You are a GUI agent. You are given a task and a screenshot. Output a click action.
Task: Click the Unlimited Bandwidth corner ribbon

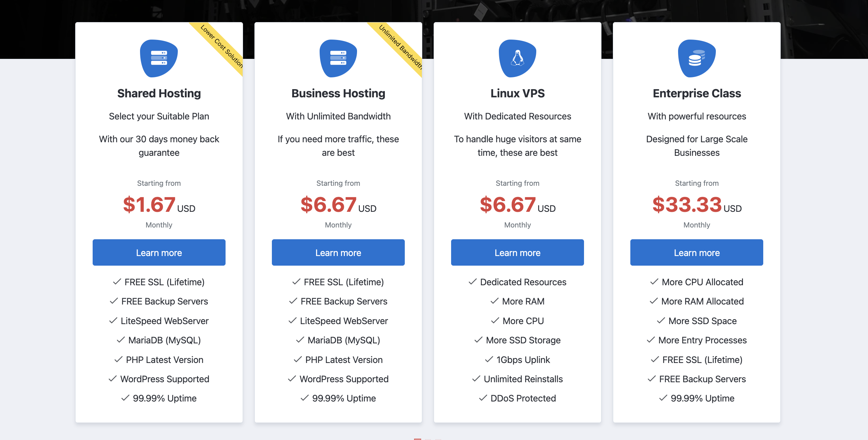click(401, 47)
